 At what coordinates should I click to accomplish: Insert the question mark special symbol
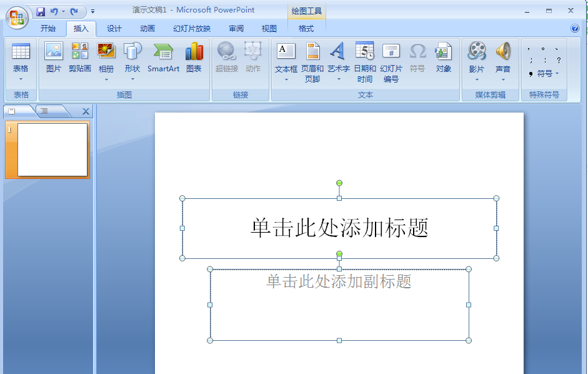click(559, 60)
